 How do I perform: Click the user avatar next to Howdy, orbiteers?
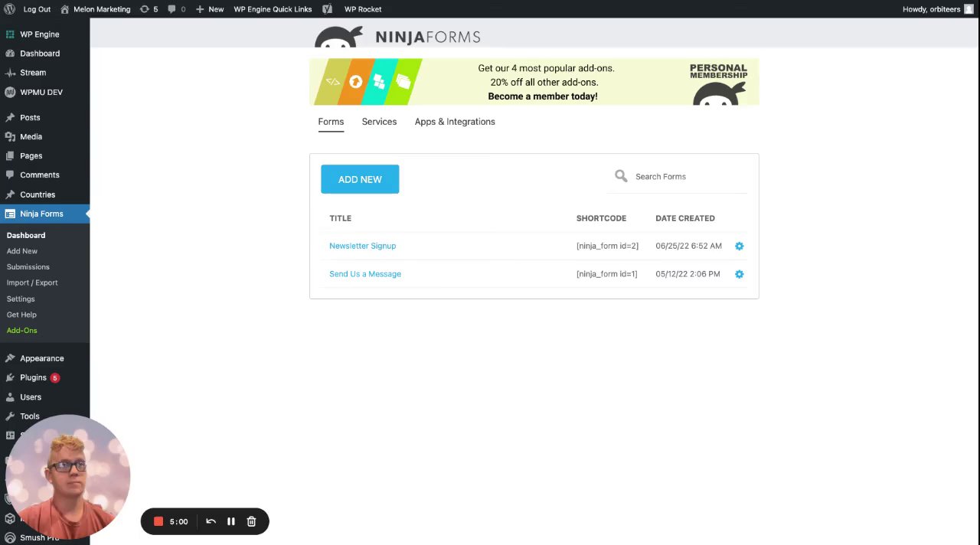click(x=969, y=9)
